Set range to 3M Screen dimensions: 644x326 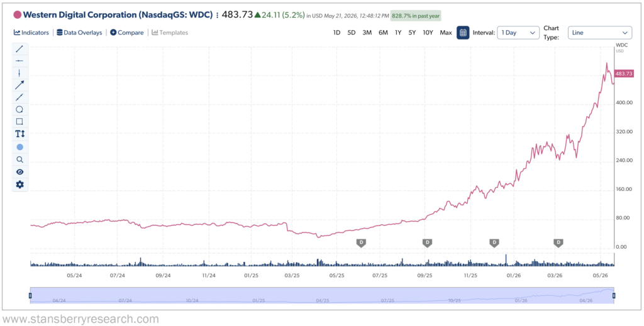367,33
